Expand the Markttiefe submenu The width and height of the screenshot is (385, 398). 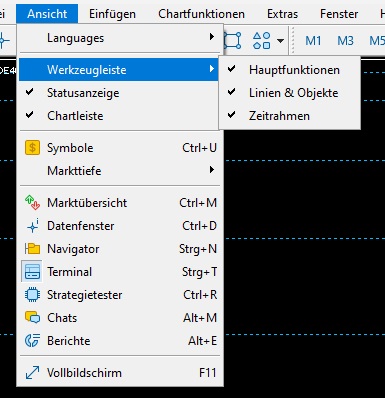click(120, 170)
